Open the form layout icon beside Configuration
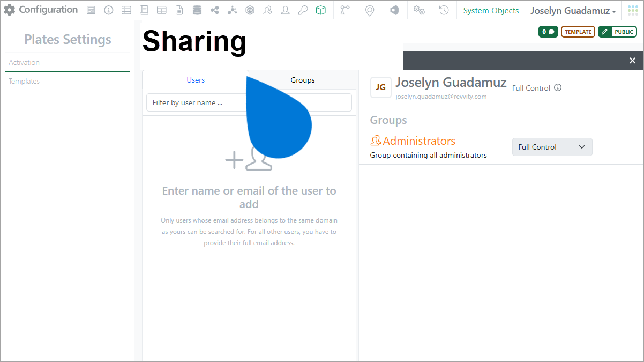 pos(91,10)
